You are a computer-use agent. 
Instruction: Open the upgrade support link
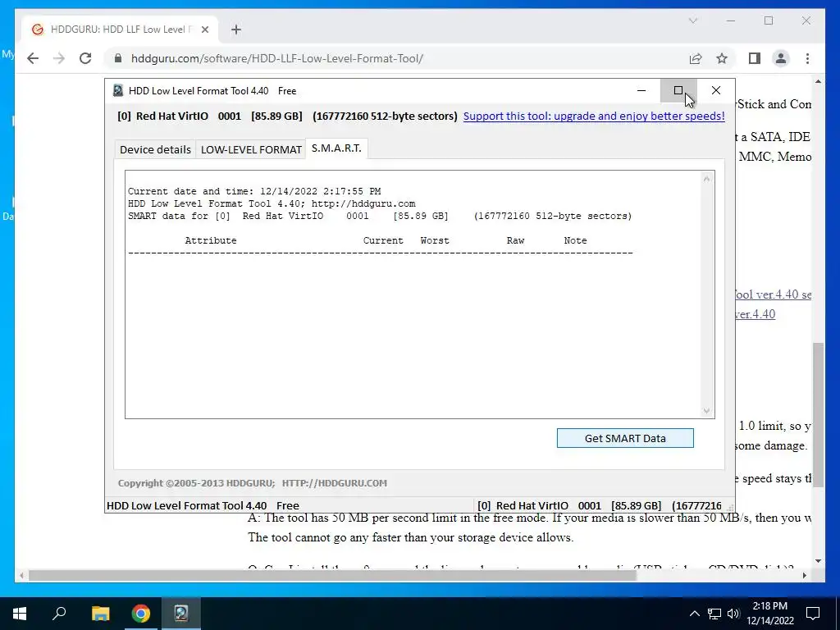pyautogui.click(x=594, y=116)
